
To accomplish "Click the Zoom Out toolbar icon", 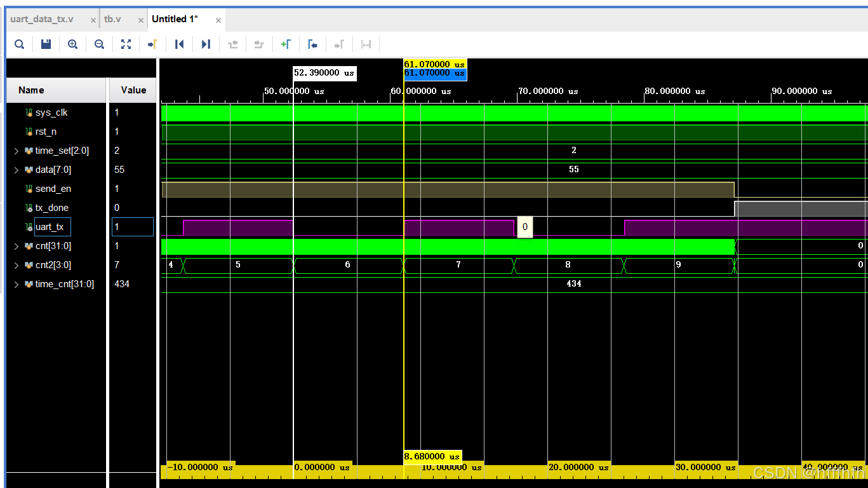I will click(99, 44).
